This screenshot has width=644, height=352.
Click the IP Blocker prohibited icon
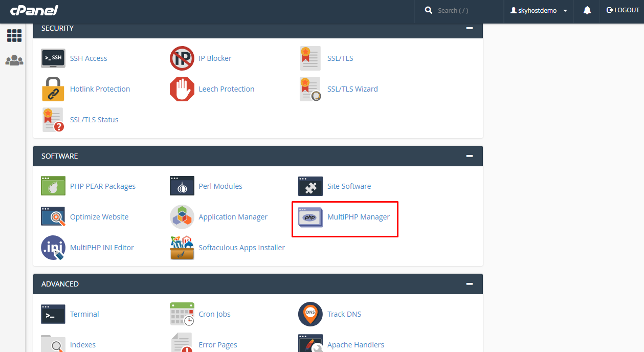click(182, 58)
